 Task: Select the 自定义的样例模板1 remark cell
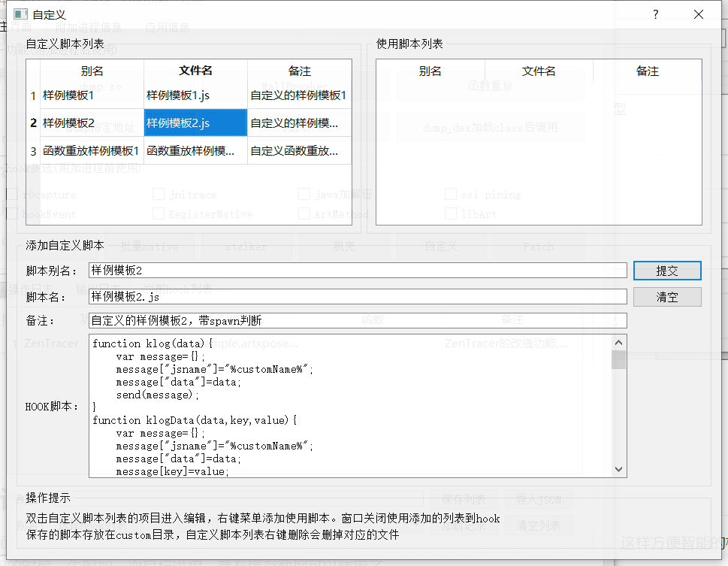(x=300, y=95)
